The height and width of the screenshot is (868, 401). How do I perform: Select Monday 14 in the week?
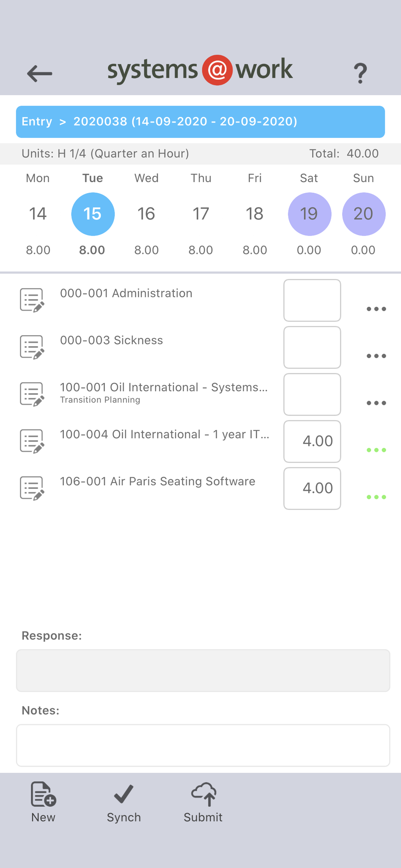tap(38, 214)
